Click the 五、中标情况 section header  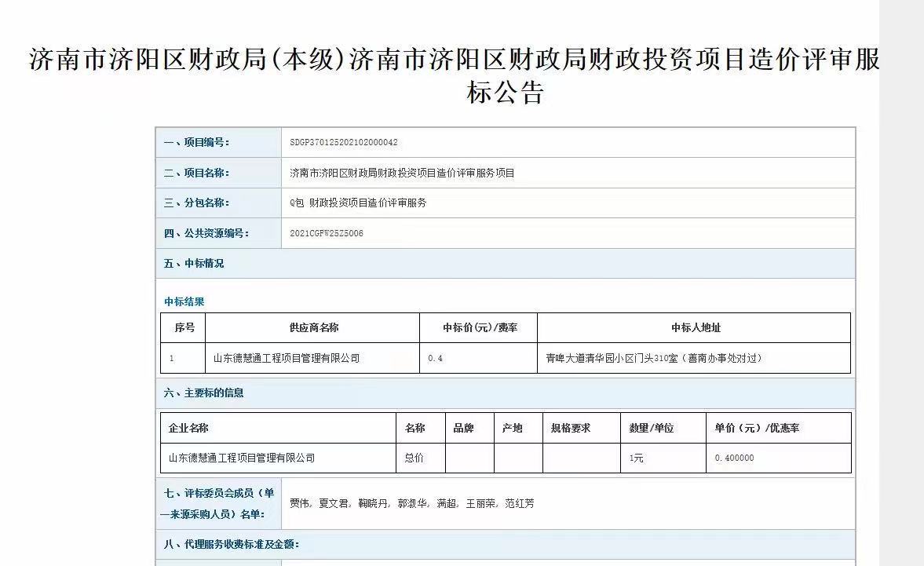[x=194, y=264]
